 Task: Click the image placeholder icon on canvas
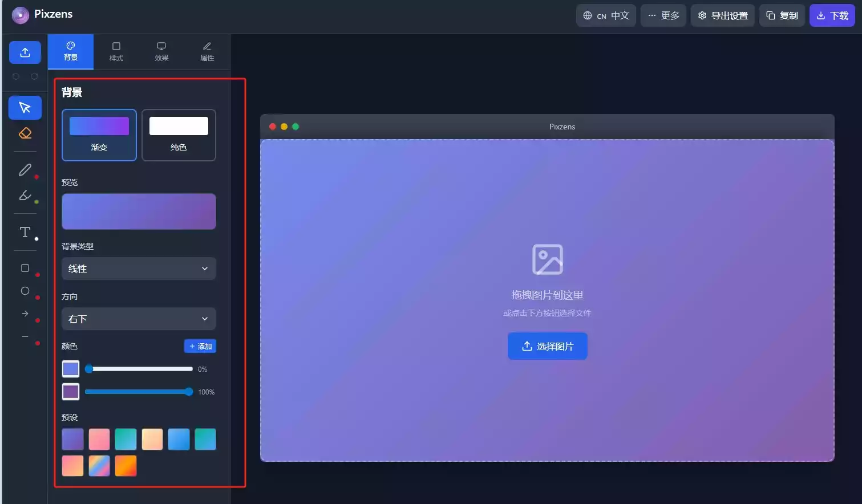click(548, 259)
